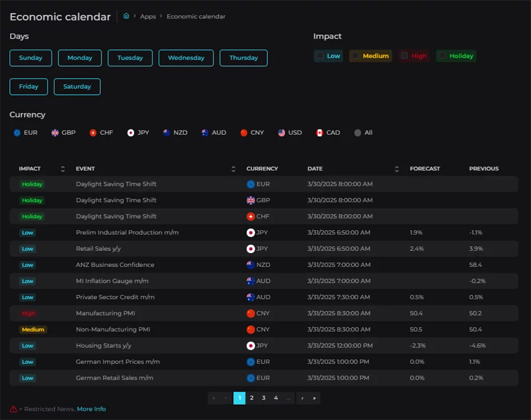
Task: Jump to first page double arrow
Action: point(214,398)
